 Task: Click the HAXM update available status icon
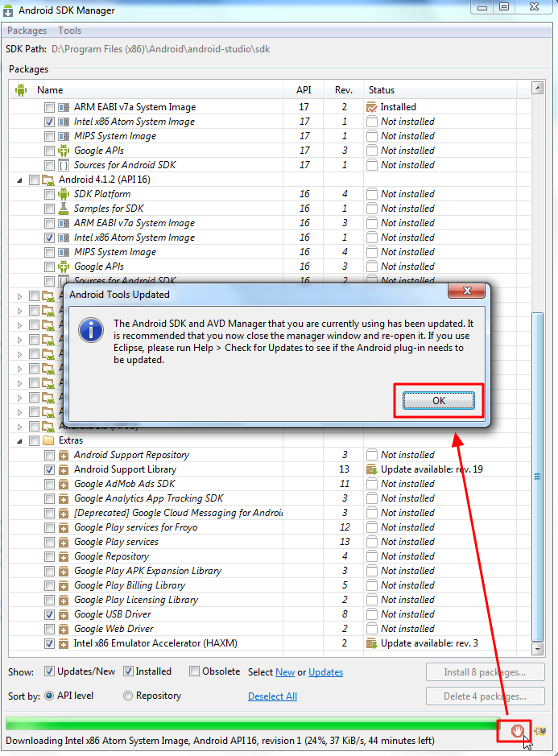coord(372,643)
